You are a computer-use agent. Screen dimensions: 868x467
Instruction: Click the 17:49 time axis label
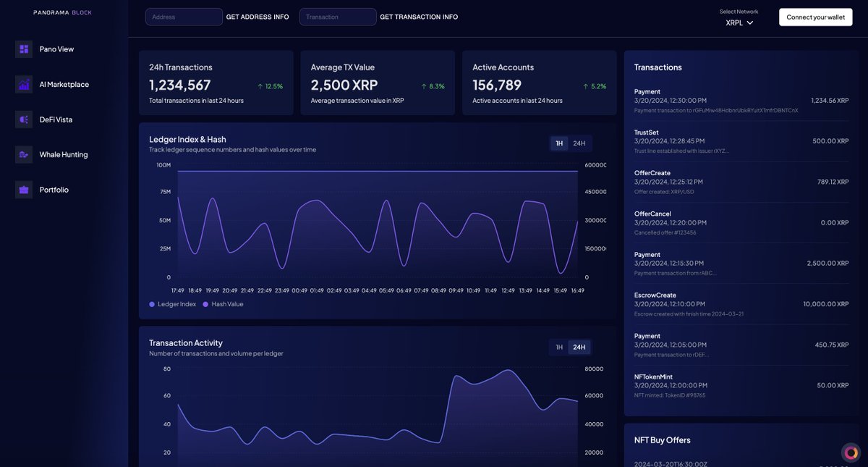(177, 290)
